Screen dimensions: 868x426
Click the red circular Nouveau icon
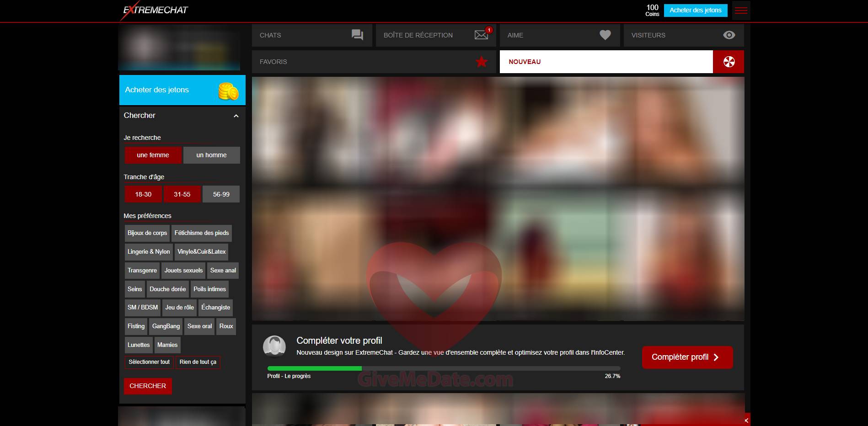729,62
